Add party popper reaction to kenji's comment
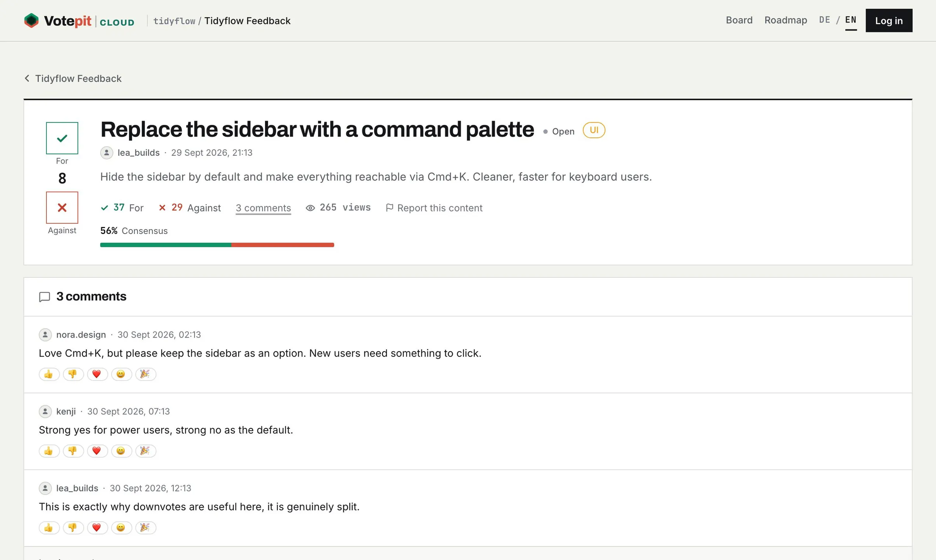Image resolution: width=936 pixels, height=560 pixels. point(146,451)
